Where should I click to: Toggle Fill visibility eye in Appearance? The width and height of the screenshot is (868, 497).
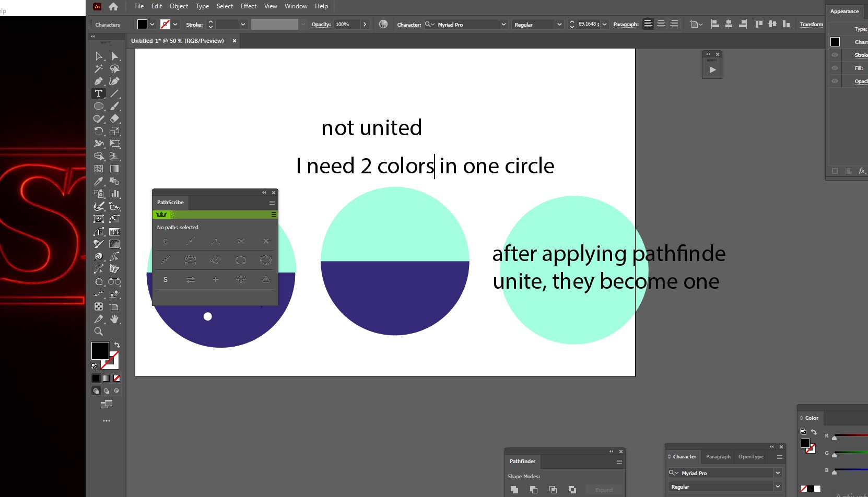pos(835,68)
